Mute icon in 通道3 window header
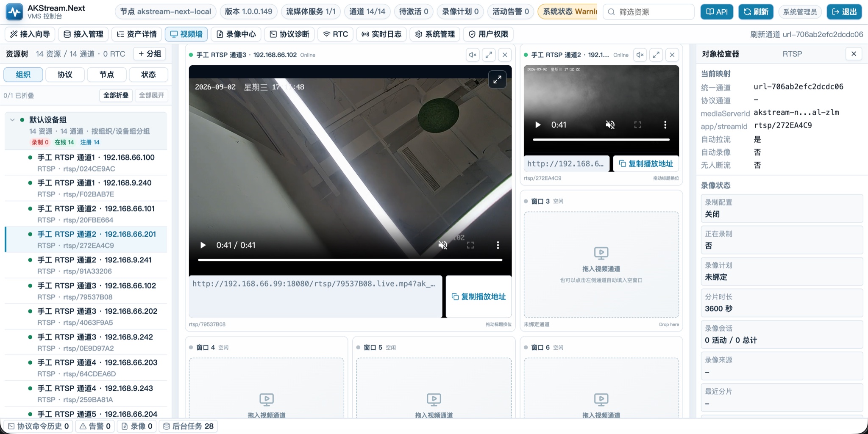 [473, 55]
